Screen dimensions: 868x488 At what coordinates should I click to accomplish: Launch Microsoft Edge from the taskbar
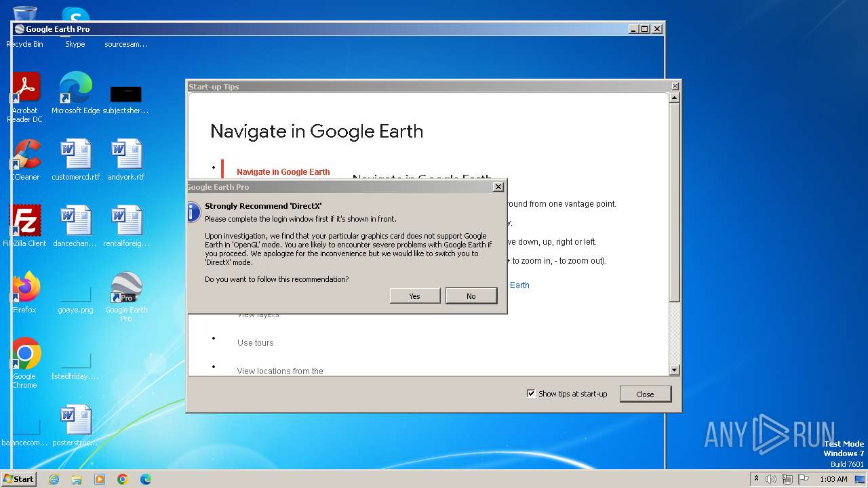pyautogui.click(x=146, y=479)
